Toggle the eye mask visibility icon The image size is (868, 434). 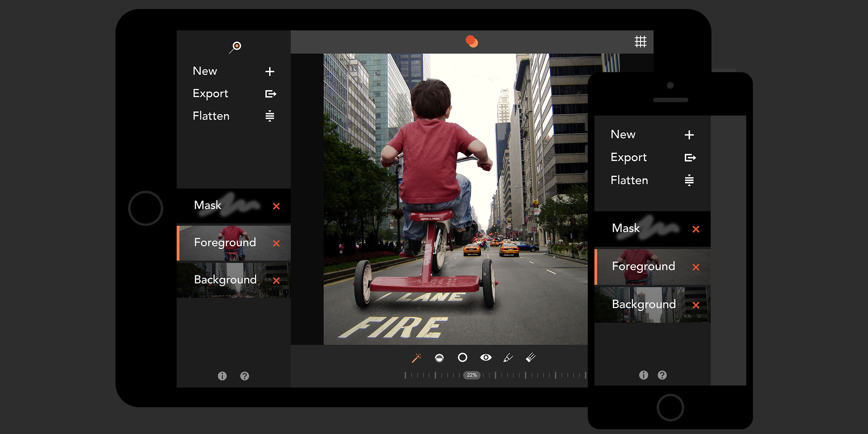coord(486,358)
